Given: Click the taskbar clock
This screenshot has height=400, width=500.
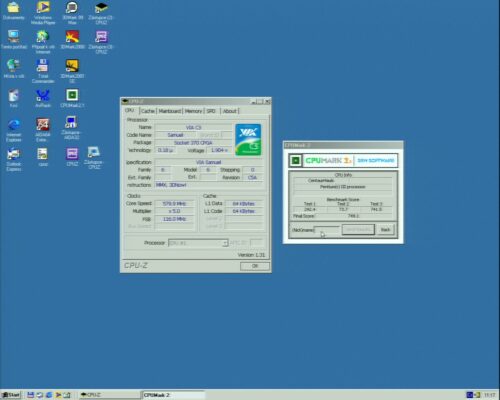Looking at the screenshot, I should [x=490, y=395].
